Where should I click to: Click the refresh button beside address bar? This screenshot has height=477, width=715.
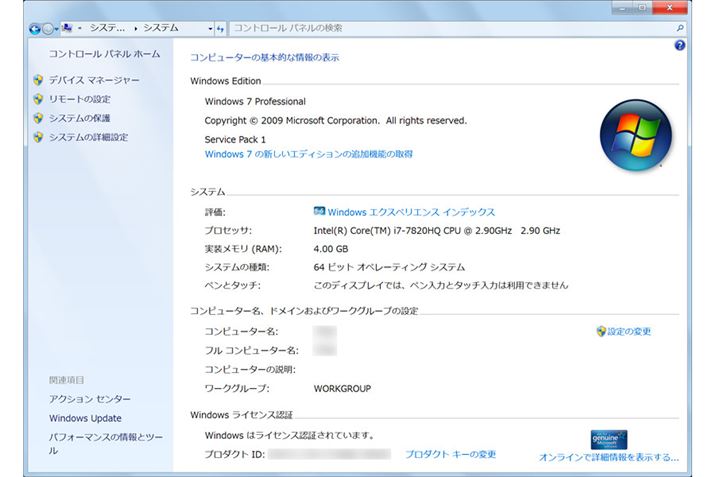(221, 29)
